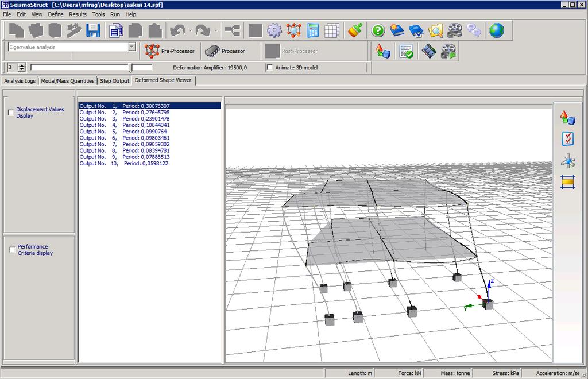
Task: Click the Deformation Amplifier slider handle
Action: click(130, 68)
